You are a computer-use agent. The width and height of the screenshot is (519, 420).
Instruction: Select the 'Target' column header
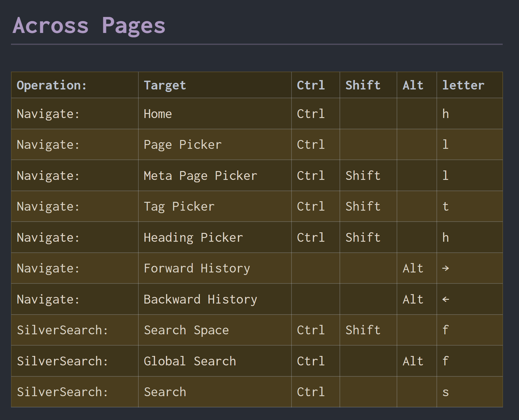(x=165, y=85)
